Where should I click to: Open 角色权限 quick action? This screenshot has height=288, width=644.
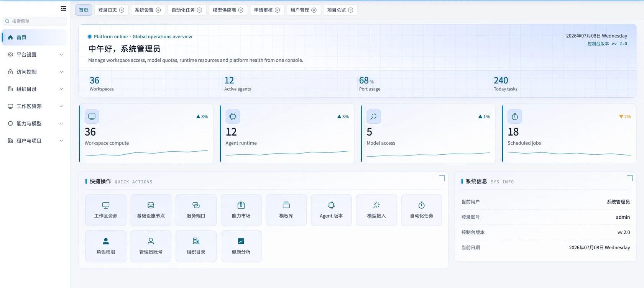click(x=106, y=246)
